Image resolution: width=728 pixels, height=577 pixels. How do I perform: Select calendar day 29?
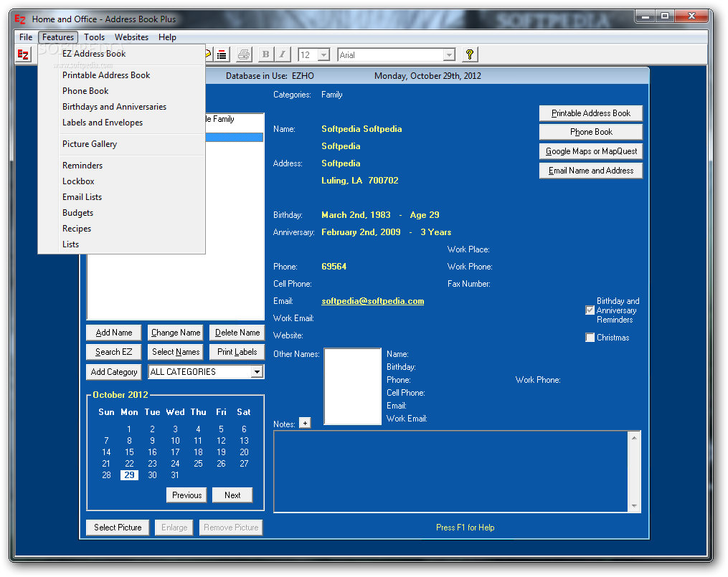pos(129,475)
